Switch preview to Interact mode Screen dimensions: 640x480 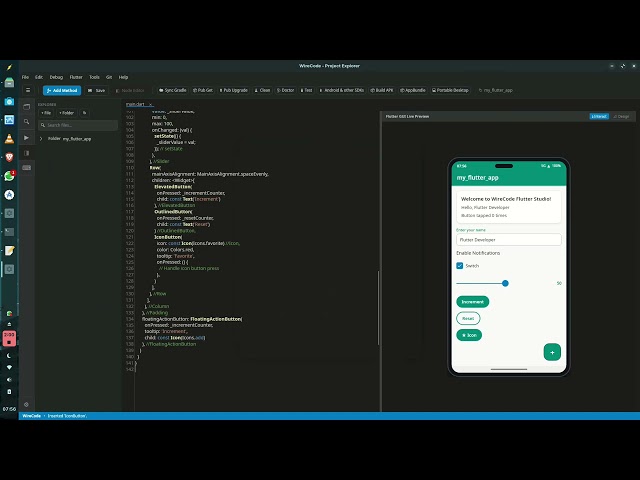pos(599,116)
